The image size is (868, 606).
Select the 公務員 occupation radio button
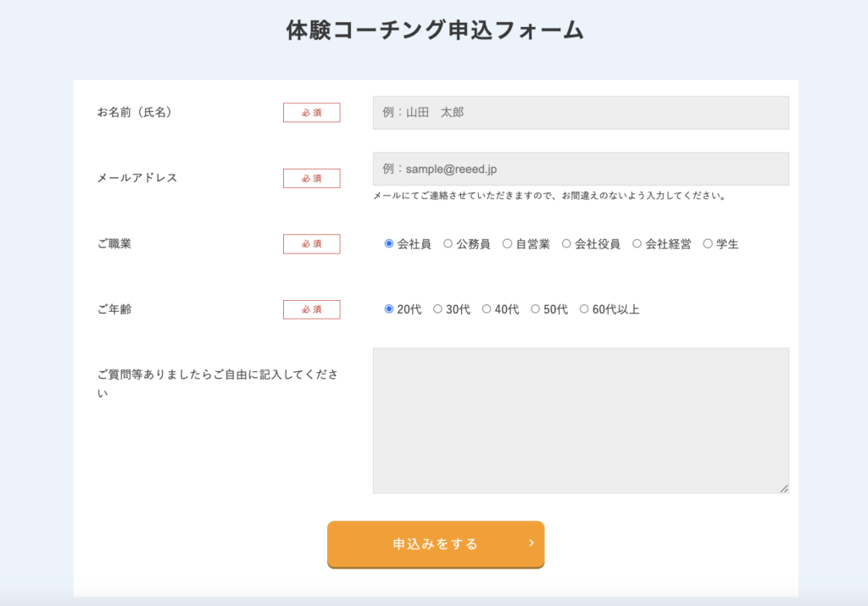tap(448, 244)
